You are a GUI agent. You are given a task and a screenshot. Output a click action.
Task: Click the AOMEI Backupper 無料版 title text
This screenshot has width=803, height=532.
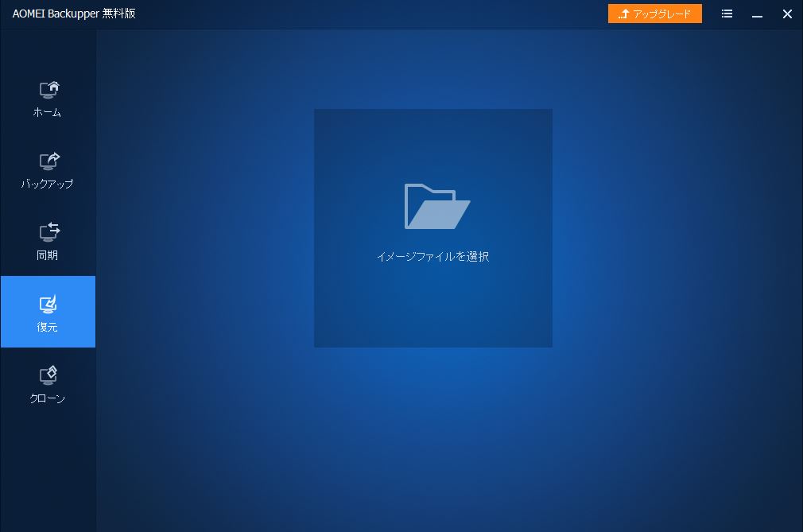tap(74, 14)
